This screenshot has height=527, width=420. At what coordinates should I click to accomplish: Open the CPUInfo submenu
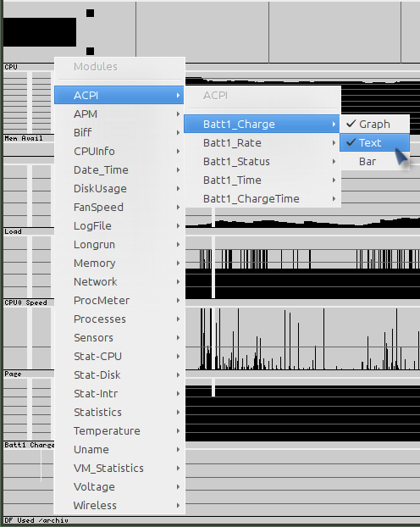[x=119, y=152]
